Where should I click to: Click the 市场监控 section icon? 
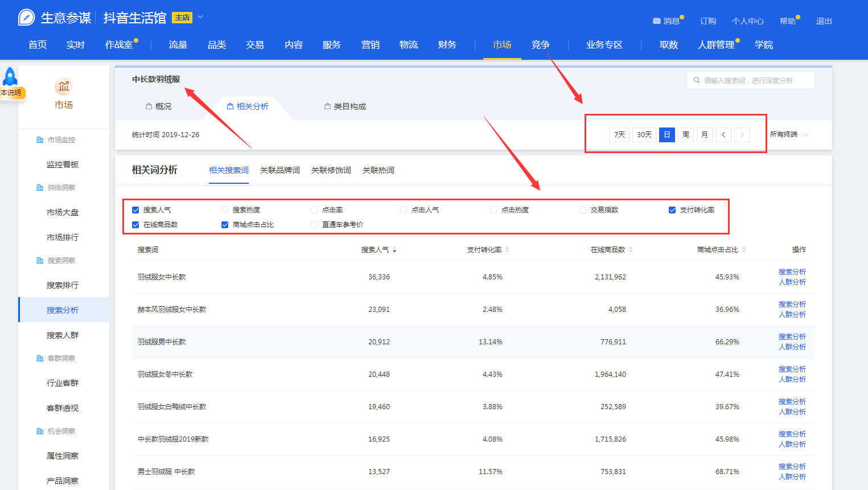coord(40,140)
